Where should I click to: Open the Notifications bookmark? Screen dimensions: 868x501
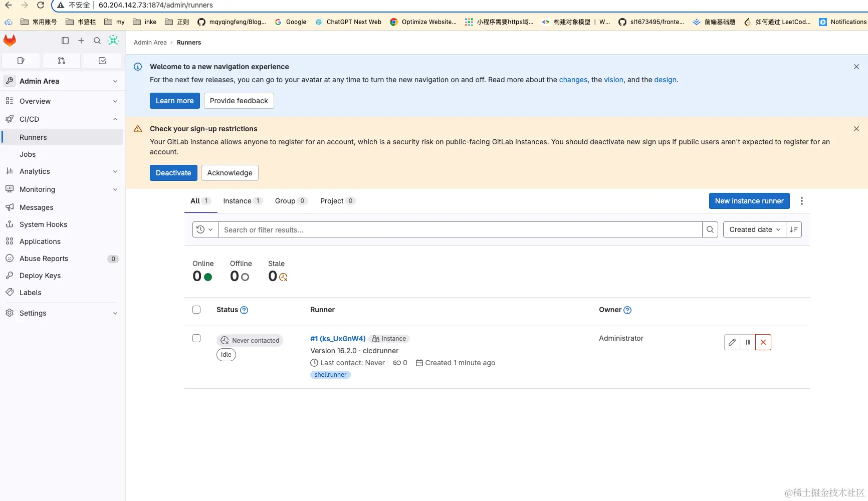coord(843,22)
